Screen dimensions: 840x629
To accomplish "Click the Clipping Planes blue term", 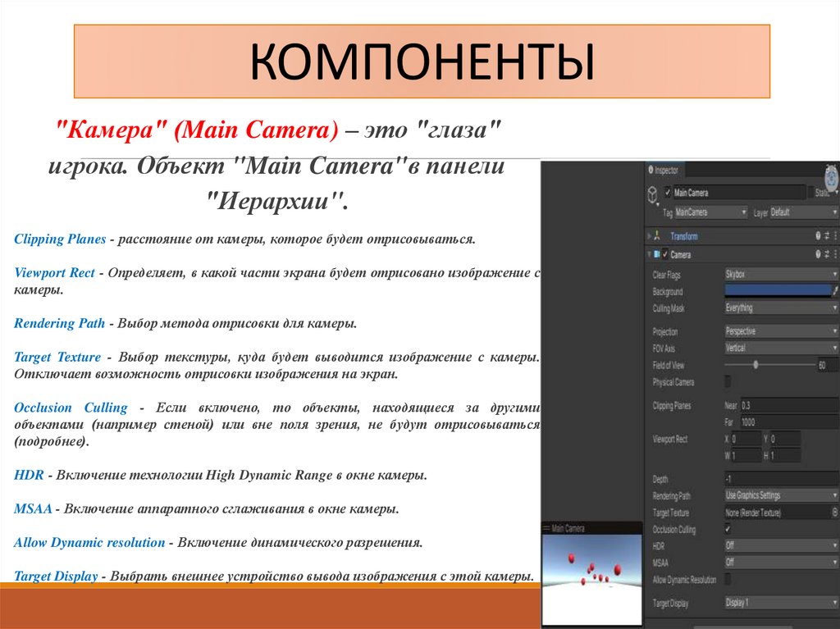I will click(60, 239).
